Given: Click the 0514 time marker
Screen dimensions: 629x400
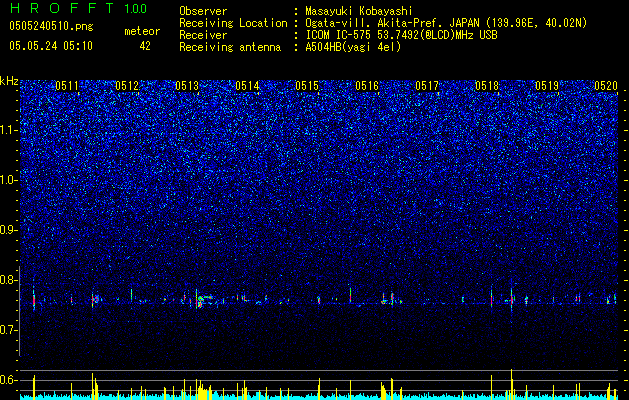Looking at the screenshot, I should tap(247, 86).
